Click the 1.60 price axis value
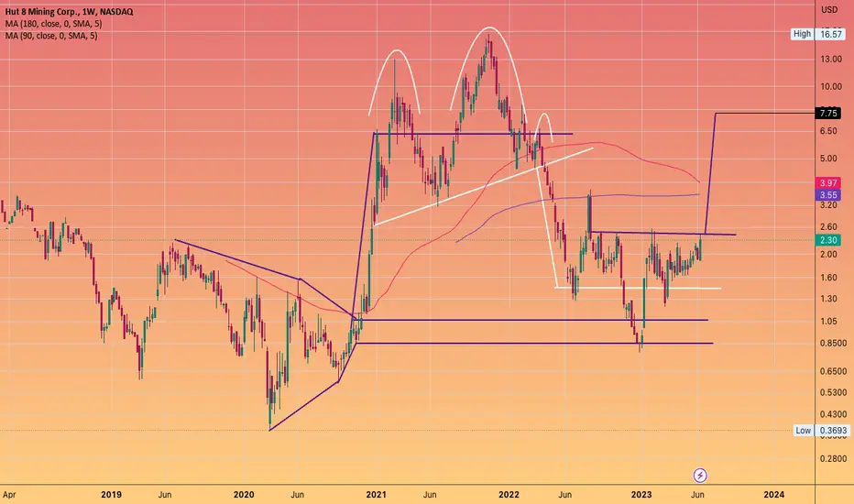The width and height of the screenshot is (854, 504). pos(828,278)
